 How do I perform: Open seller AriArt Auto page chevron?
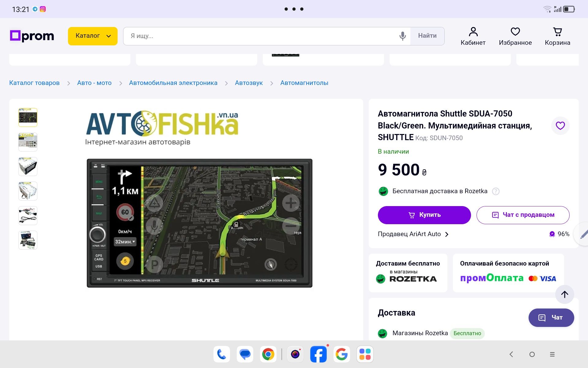coord(447,234)
